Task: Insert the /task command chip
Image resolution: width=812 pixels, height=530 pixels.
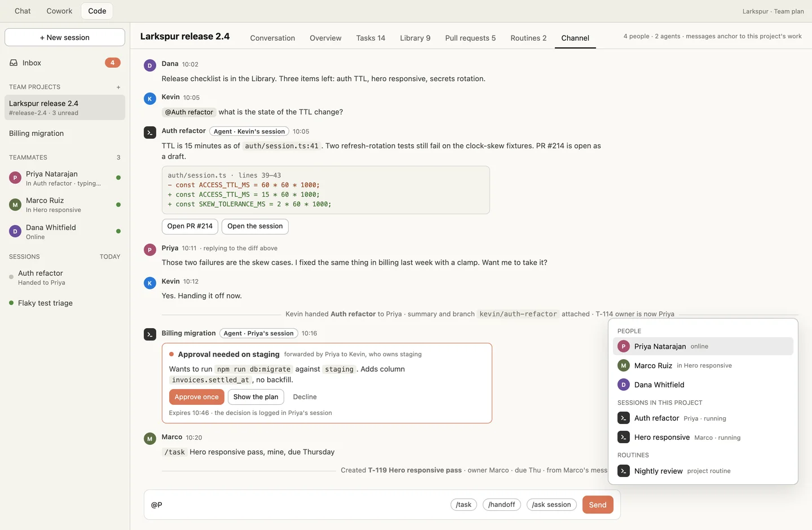Action: (464, 505)
